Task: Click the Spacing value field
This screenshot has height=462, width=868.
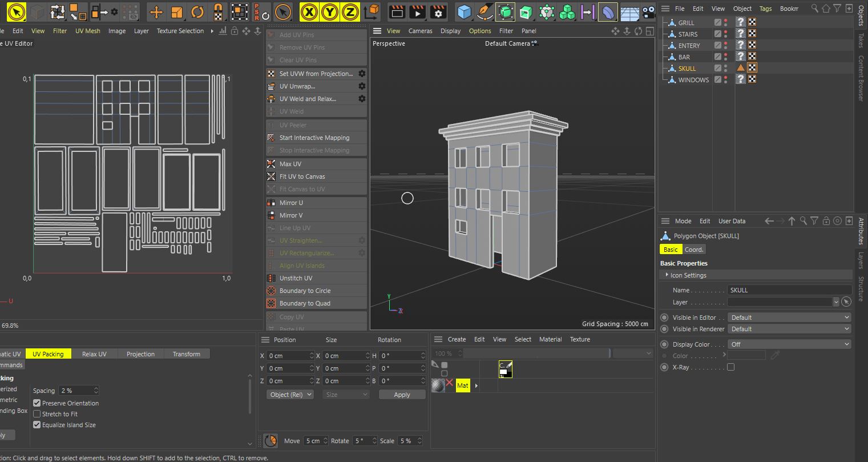Action: point(79,391)
